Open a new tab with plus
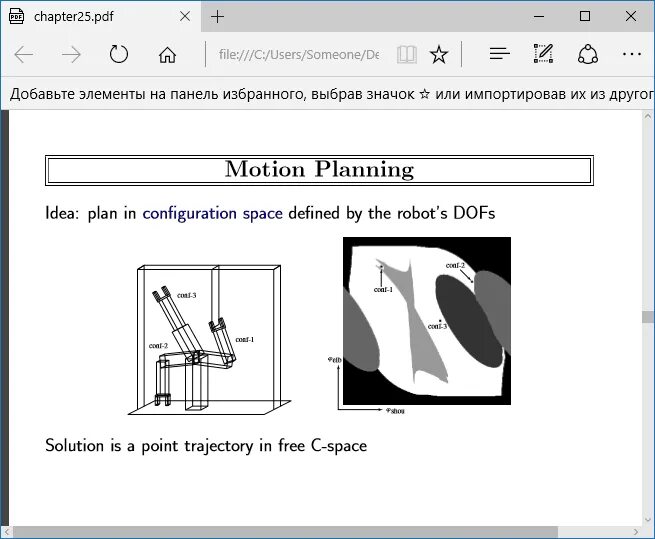Image resolution: width=655 pixels, height=539 pixels. click(217, 17)
